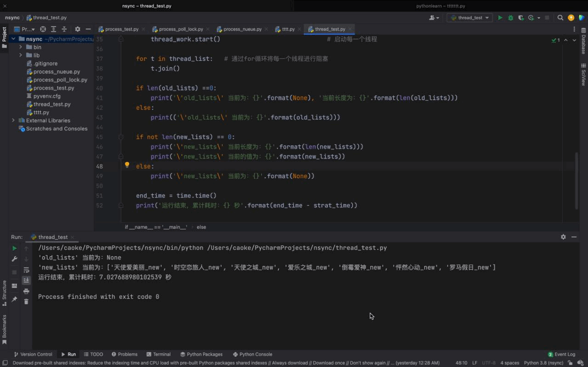Screen dimensions: 588x367
Task: Open process_poll_lock.py in project tree
Action: 60,80
